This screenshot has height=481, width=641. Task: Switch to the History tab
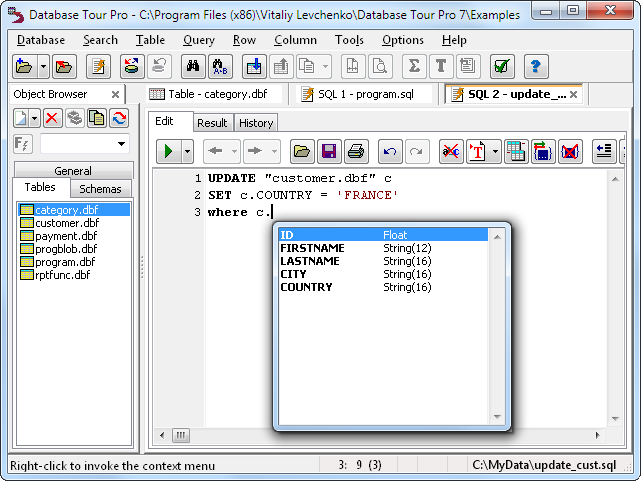pyautogui.click(x=256, y=123)
